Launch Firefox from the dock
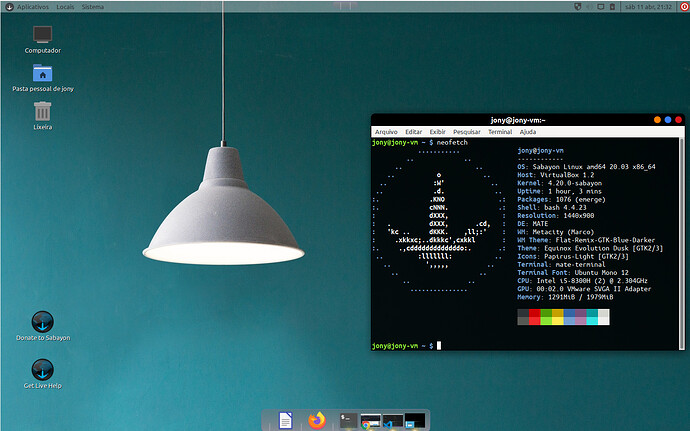The height and width of the screenshot is (431, 690). 317,420
